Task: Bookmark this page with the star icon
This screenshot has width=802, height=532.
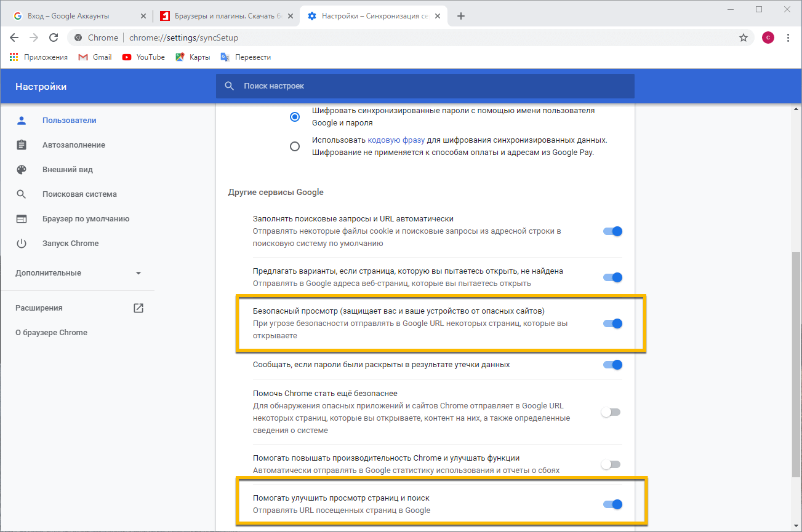Action: pos(744,38)
